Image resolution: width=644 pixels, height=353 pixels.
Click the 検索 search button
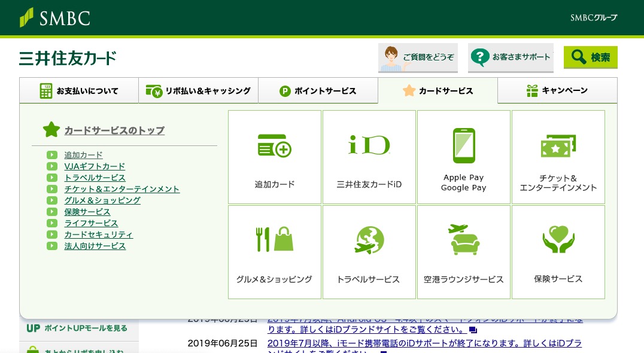pyautogui.click(x=590, y=57)
